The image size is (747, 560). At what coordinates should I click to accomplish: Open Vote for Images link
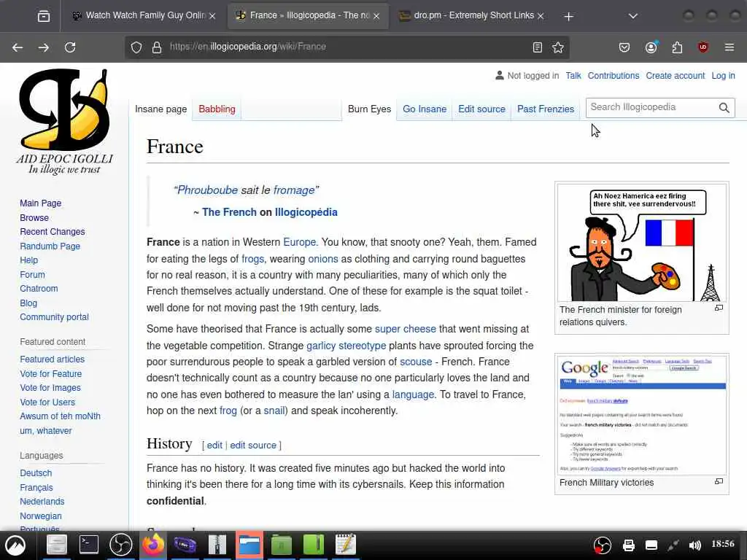pyautogui.click(x=50, y=388)
